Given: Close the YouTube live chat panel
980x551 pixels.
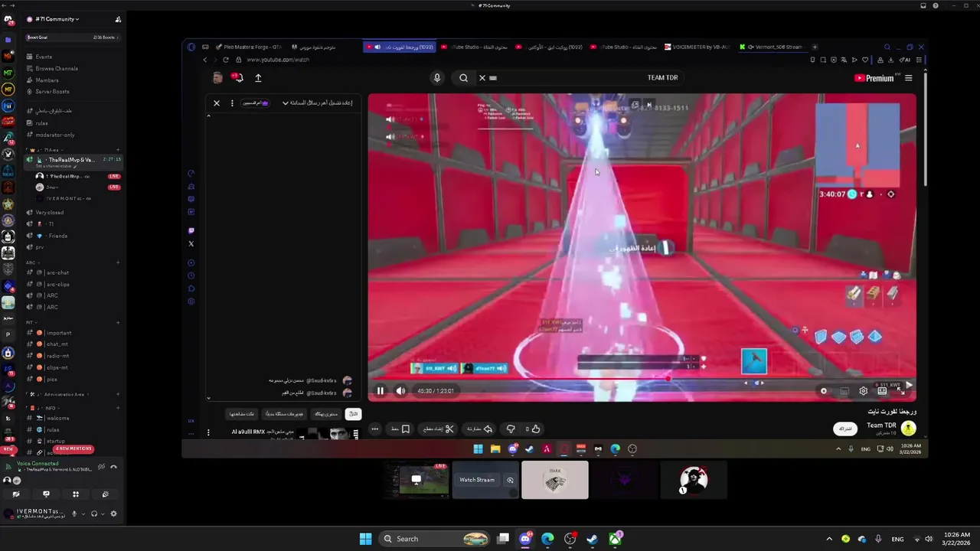Looking at the screenshot, I should (217, 103).
